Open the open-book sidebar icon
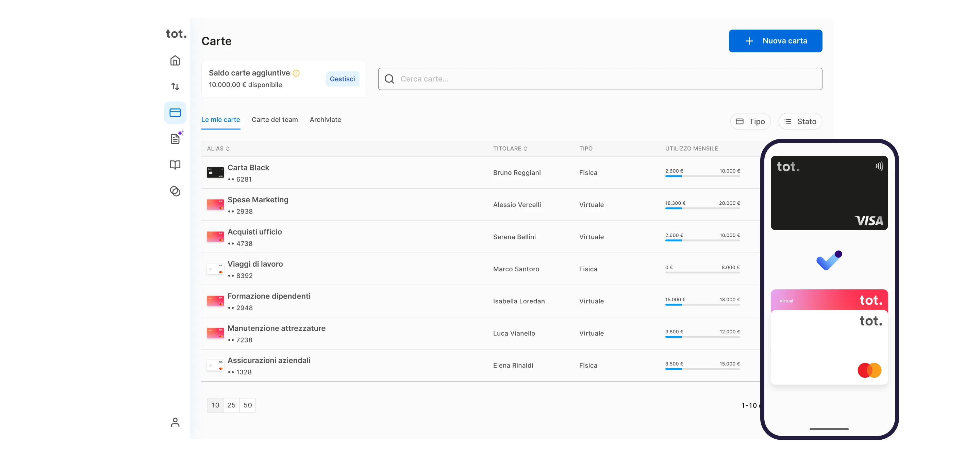 [x=175, y=165]
